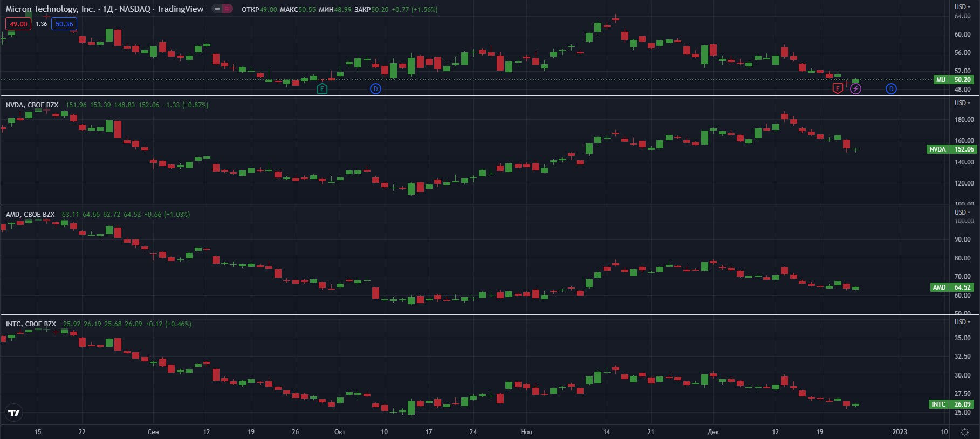Screen dimensions: 980x439
Task: Click the +0.77 (+1.56%) change value
Action: tap(414, 9)
